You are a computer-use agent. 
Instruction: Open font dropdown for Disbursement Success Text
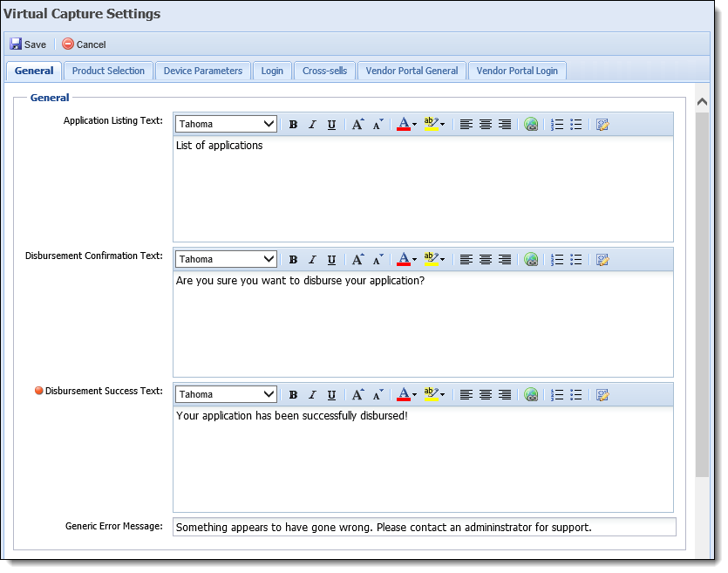(x=226, y=394)
